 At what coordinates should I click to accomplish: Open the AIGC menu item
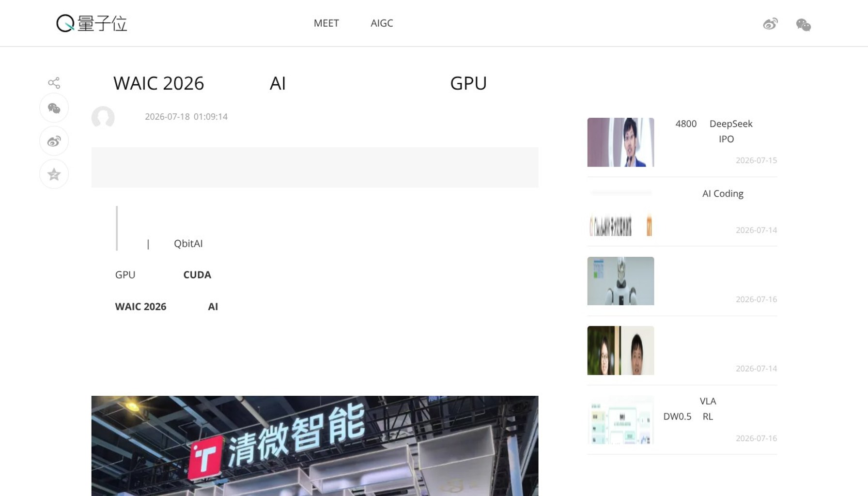(382, 23)
